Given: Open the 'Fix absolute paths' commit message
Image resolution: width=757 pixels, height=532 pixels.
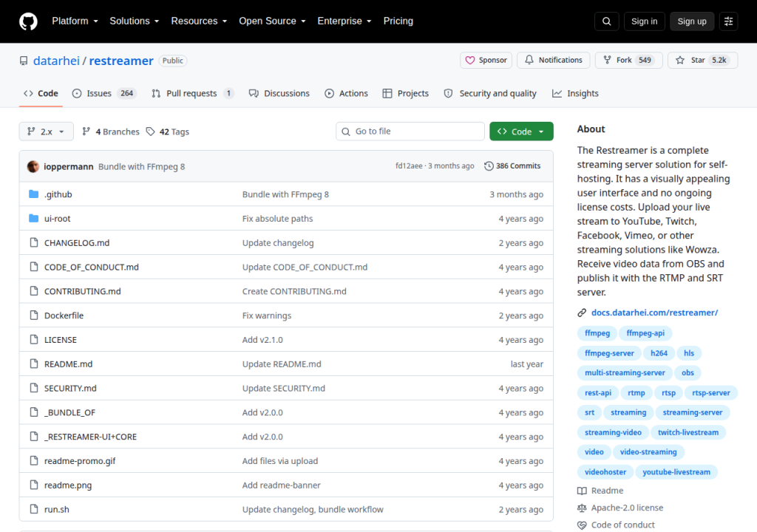Looking at the screenshot, I should pos(278,219).
